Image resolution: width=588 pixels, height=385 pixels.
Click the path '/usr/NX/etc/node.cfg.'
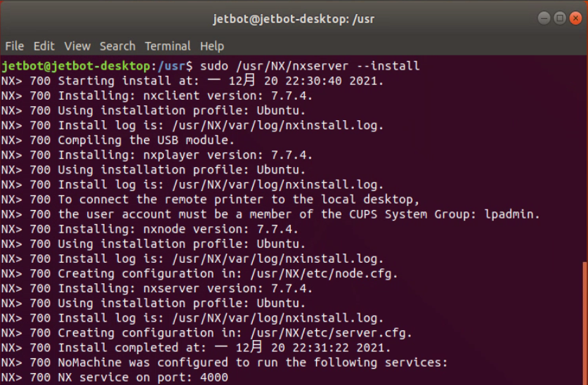(324, 274)
